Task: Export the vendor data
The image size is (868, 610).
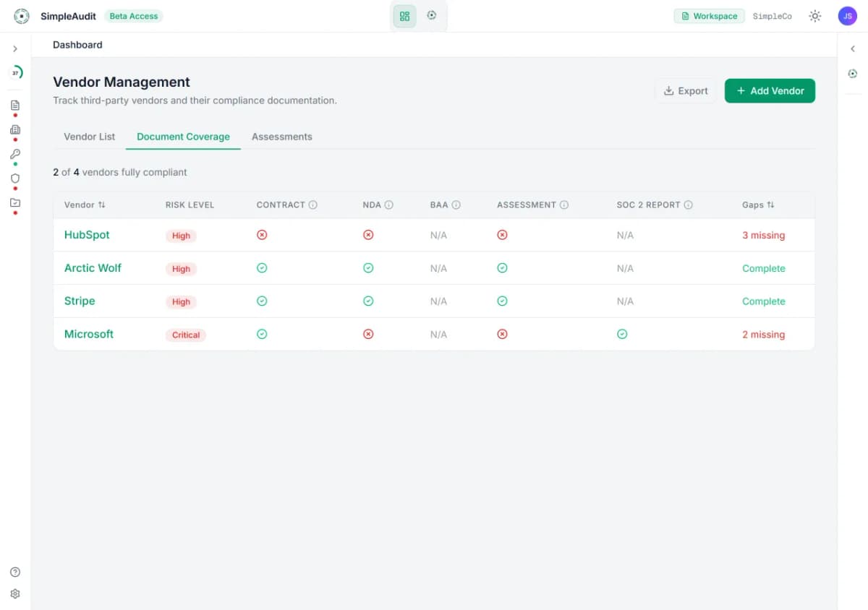Action: [685, 90]
